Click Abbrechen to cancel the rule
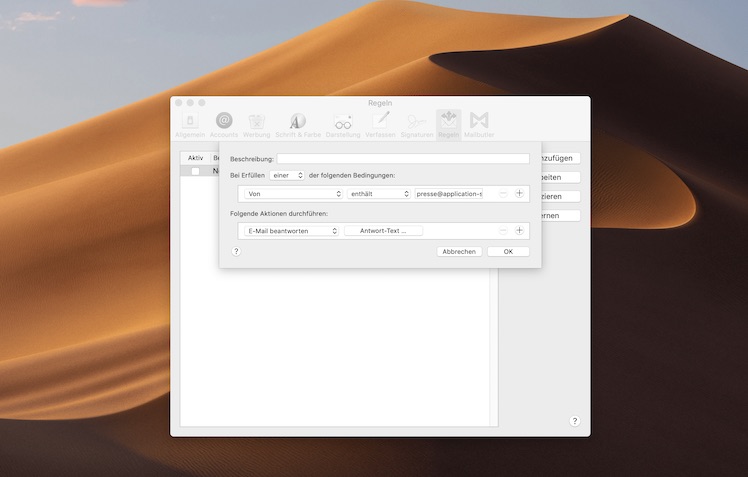 pos(459,252)
